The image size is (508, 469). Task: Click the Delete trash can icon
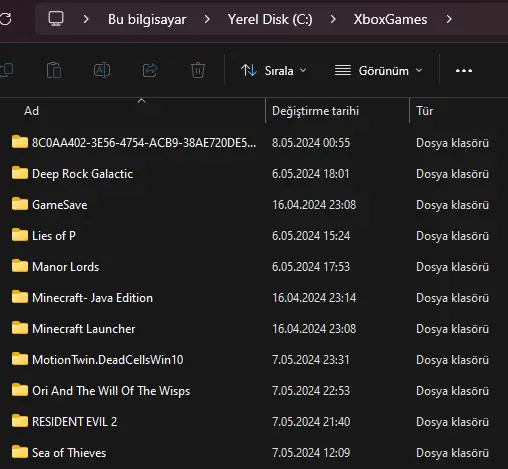tap(198, 70)
